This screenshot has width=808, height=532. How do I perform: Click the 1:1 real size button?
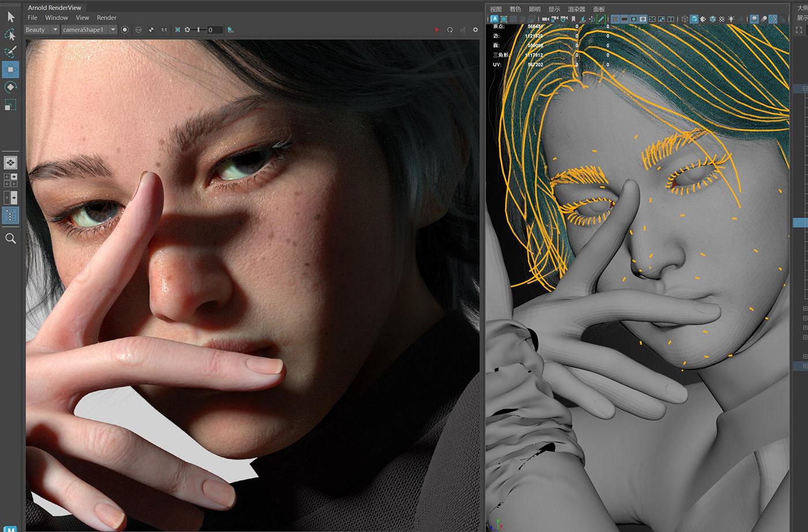[164, 29]
